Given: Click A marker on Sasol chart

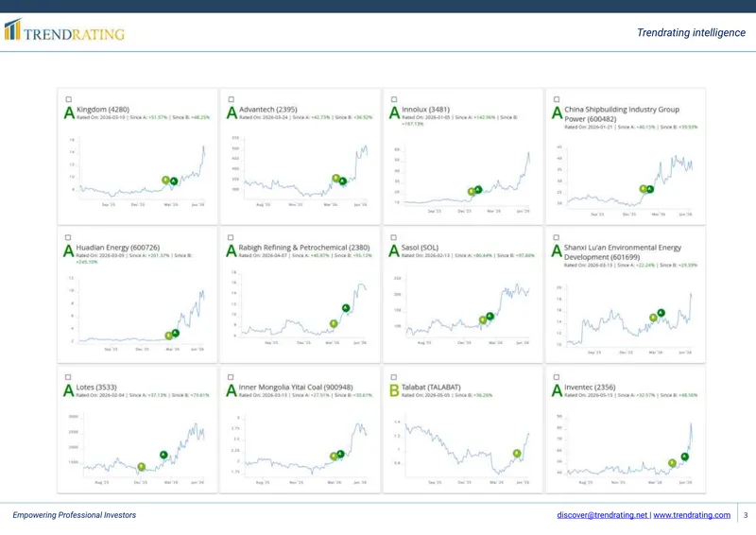Looking at the screenshot, I should 490,317.
